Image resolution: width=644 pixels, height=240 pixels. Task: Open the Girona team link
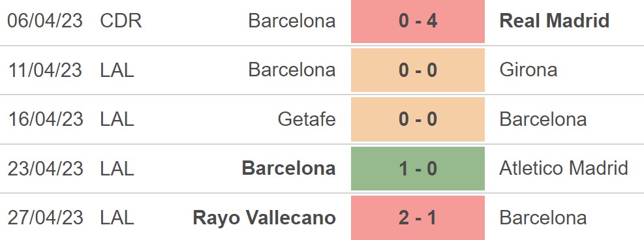click(529, 70)
